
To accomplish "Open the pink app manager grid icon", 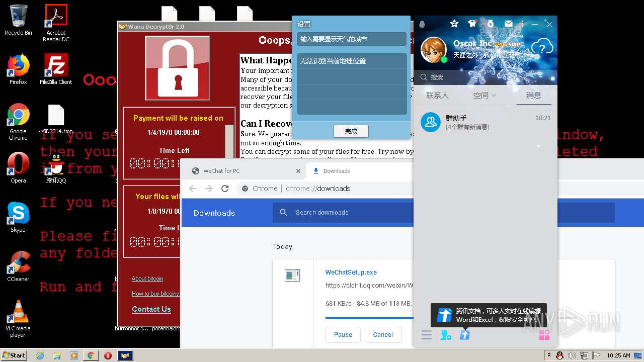I will (544, 335).
